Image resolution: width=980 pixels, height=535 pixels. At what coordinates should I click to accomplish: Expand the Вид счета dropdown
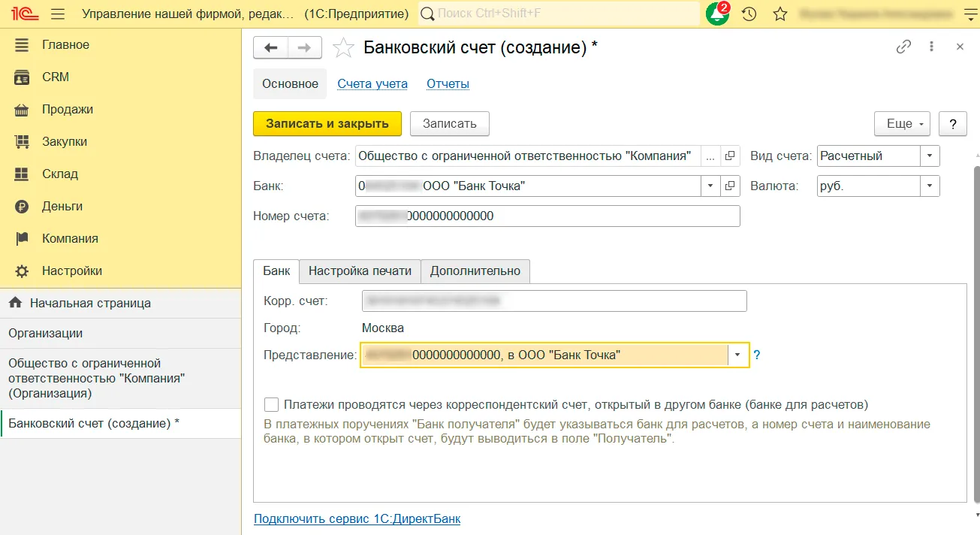coord(930,156)
